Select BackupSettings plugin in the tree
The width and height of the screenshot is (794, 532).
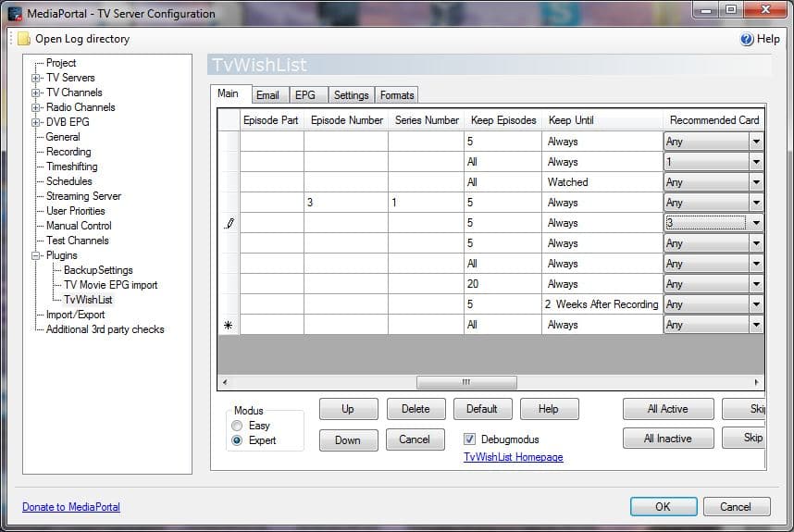(x=98, y=270)
